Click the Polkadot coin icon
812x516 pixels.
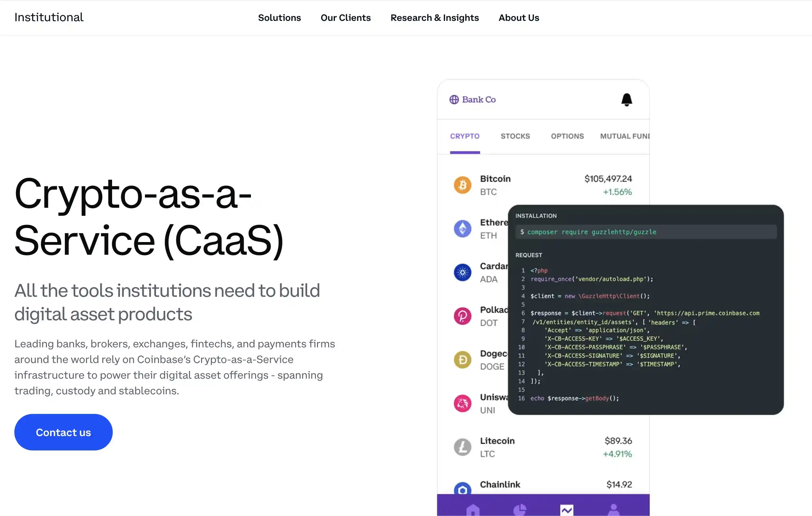pos(463,316)
